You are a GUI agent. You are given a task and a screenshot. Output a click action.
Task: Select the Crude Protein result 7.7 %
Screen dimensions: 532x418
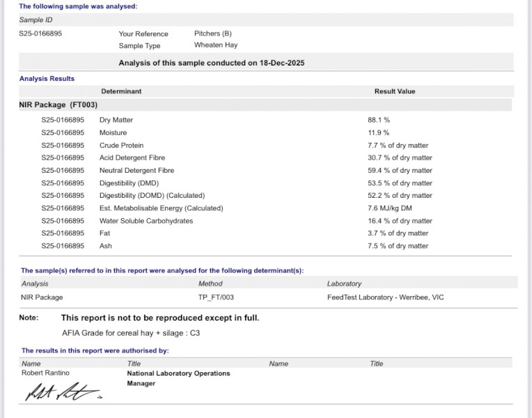coord(398,145)
